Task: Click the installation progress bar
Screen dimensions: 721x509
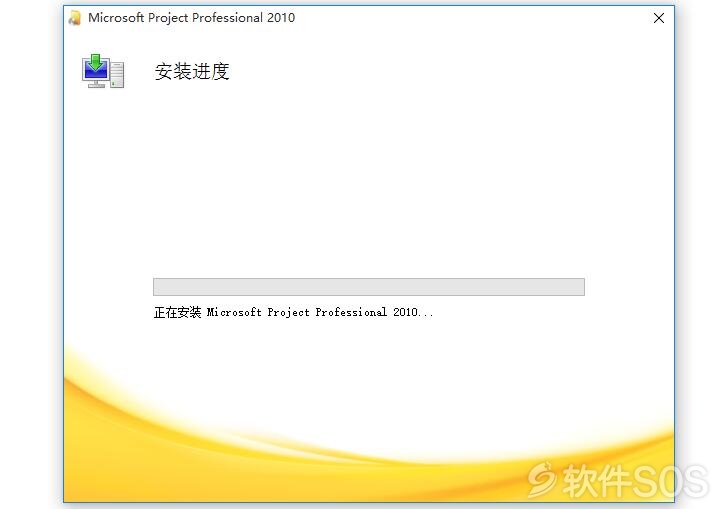Action: coord(369,286)
